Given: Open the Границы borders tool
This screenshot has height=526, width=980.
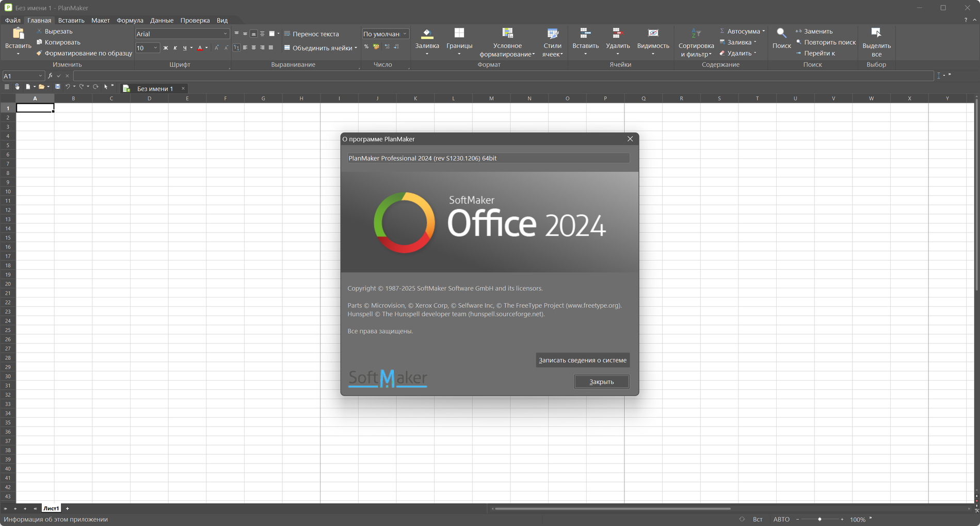Looking at the screenshot, I should tap(459, 35).
